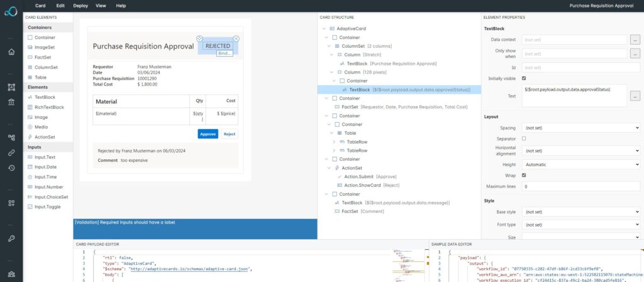Collapse the AdaptiveCard root node
The image size is (644, 282).
pos(324,29)
